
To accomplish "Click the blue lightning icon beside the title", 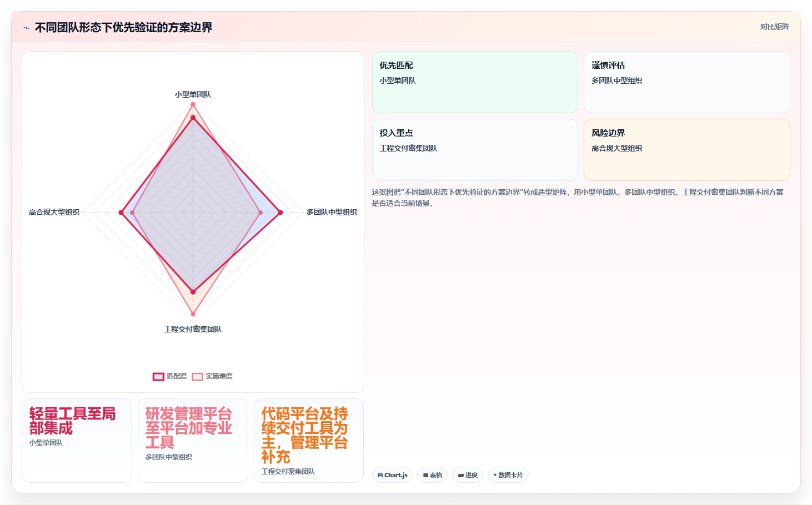I will tap(26, 28).
